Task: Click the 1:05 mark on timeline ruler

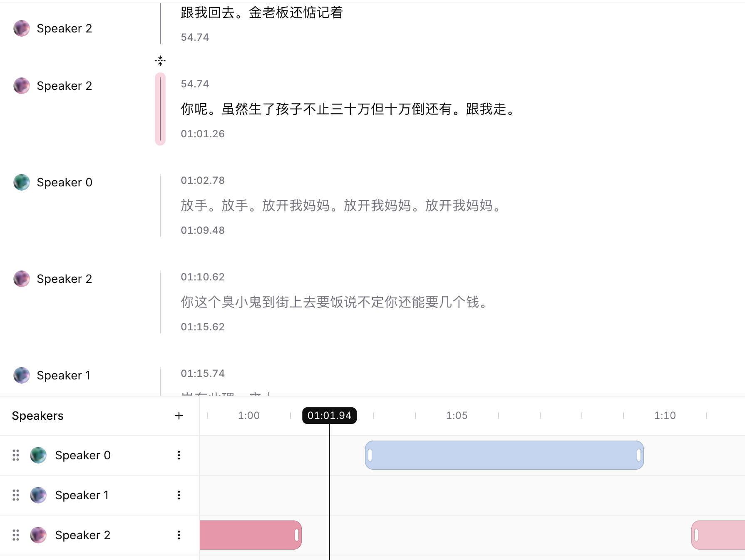Action: tap(457, 416)
